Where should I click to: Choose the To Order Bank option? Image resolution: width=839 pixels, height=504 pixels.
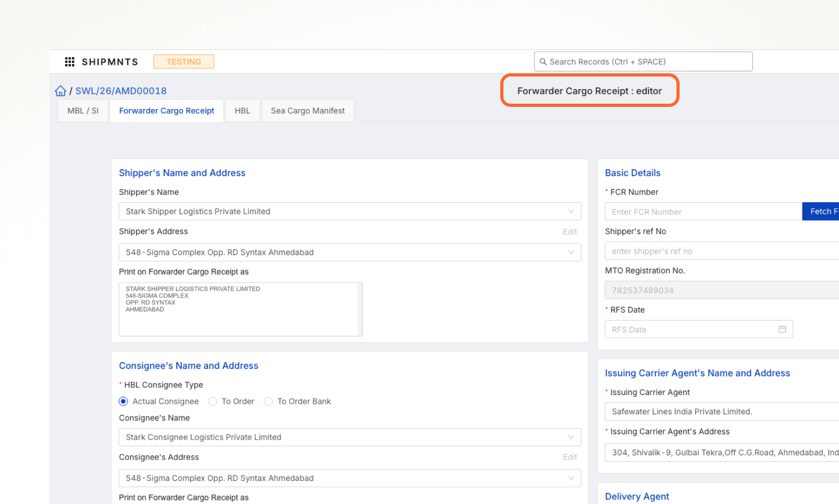[268, 401]
